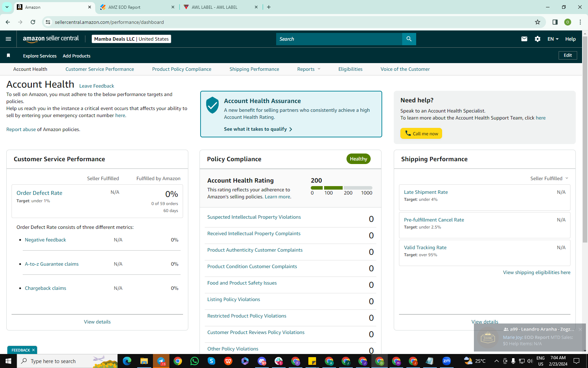Image resolution: width=588 pixels, height=368 pixels.
Task: Open See what it takes to qualify
Action: pyautogui.click(x=258, y=129)
